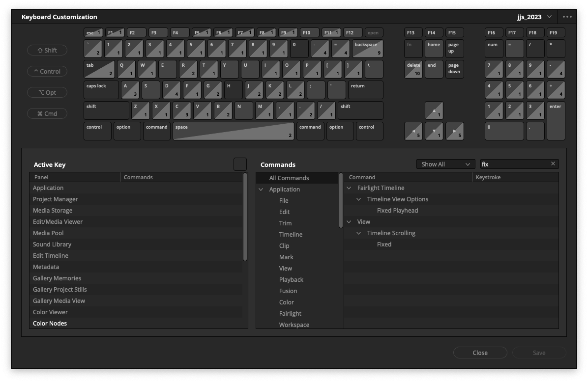Clear the search field with the X icon
Screen dimensions: 588x382
point(553,164)
